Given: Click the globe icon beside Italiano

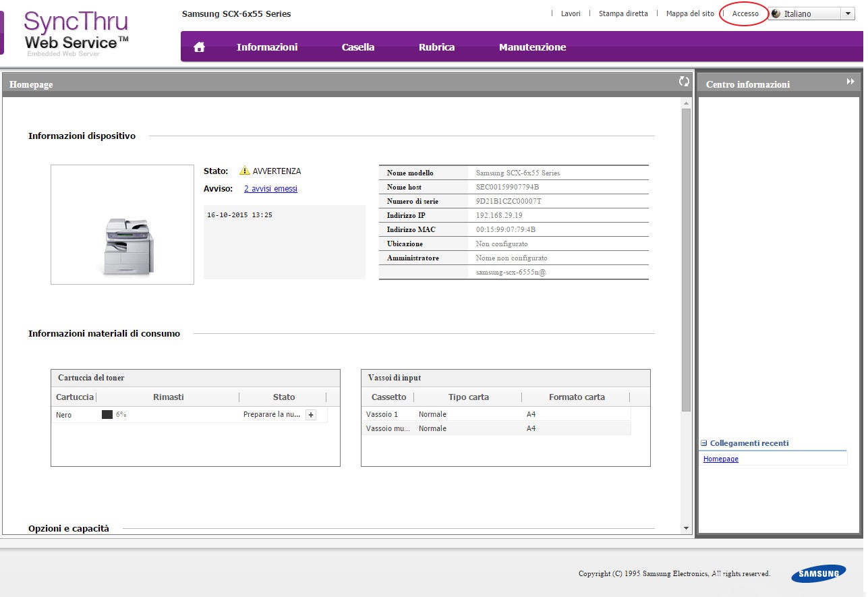Looking at the screenshot, I should point(776,13).
